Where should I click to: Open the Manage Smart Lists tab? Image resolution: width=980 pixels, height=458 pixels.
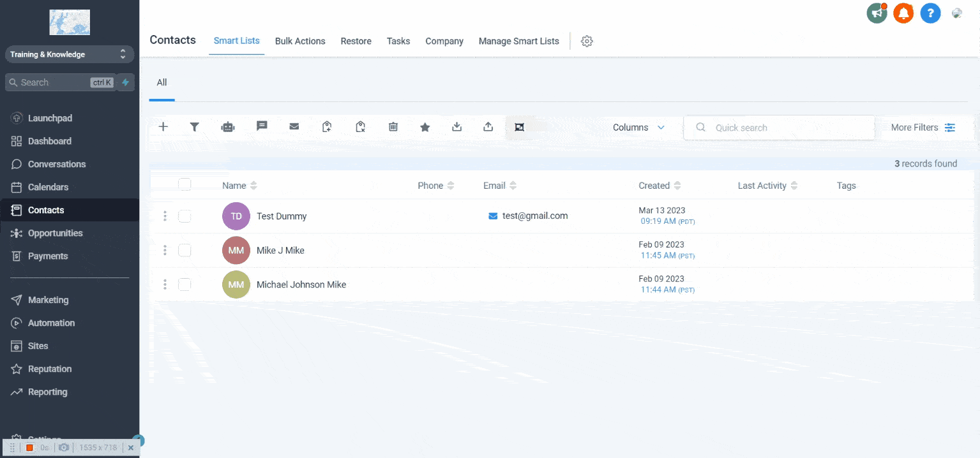tap(519, 41)
